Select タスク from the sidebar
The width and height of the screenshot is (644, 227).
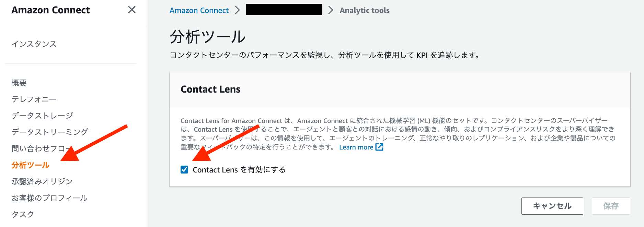[23, 214]
